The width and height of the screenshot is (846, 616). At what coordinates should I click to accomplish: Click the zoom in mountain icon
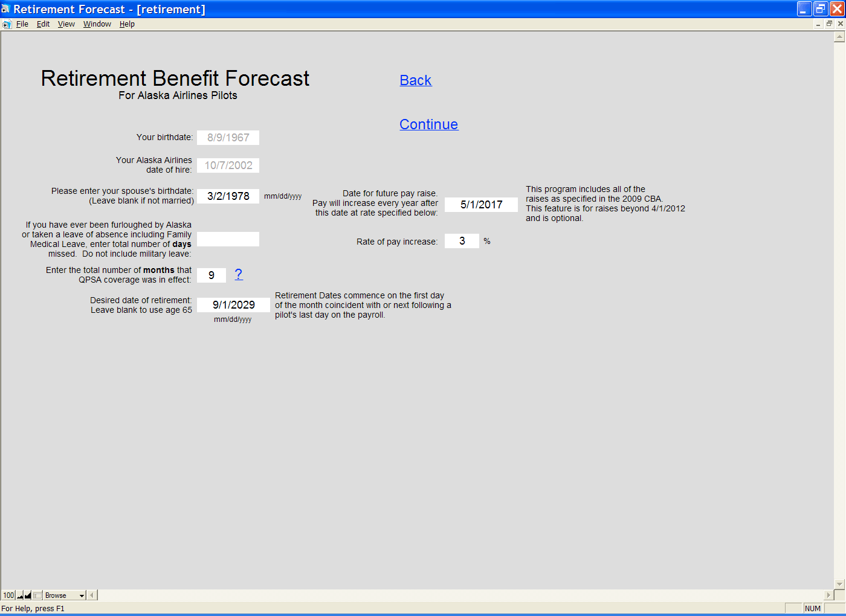coord(28,595)
